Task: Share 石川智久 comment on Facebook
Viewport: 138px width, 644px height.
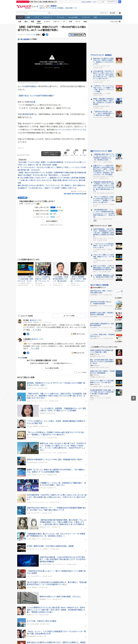Action: pyautogui.click(x=28, y=334)
